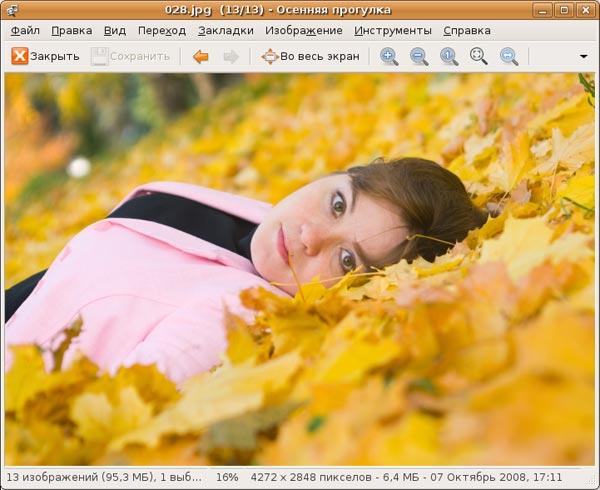Open the Инструменты menu

393,31
